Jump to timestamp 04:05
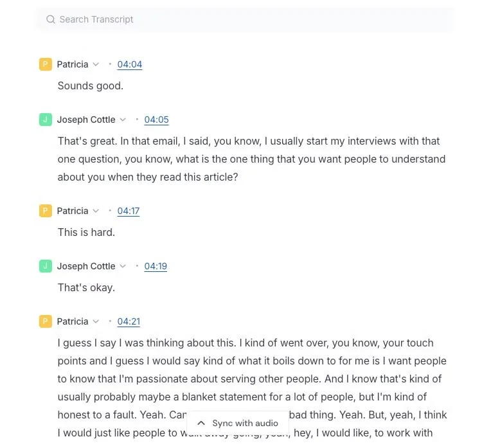Viewport: 491px width, 448px height. [x=156, y=120]
